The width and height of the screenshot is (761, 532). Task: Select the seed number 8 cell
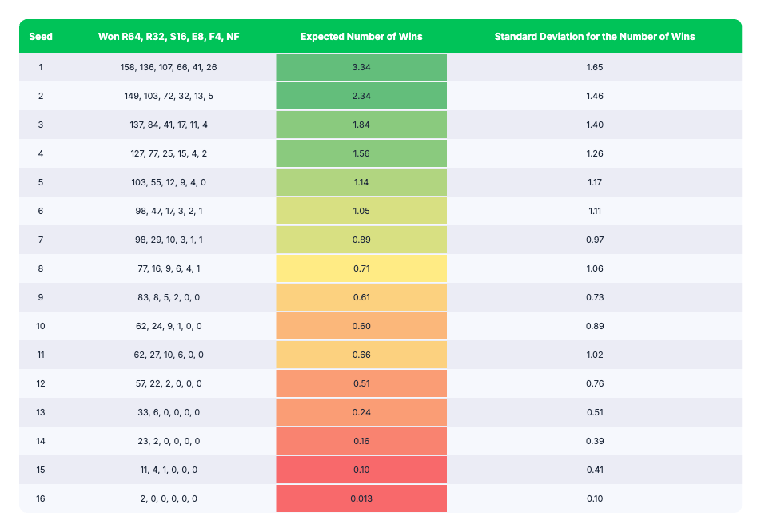coord(41,268)
